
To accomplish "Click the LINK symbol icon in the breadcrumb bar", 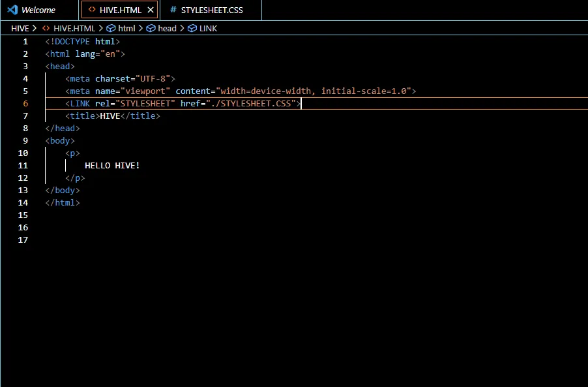I will pyautogui.click(x=191, y=28).
